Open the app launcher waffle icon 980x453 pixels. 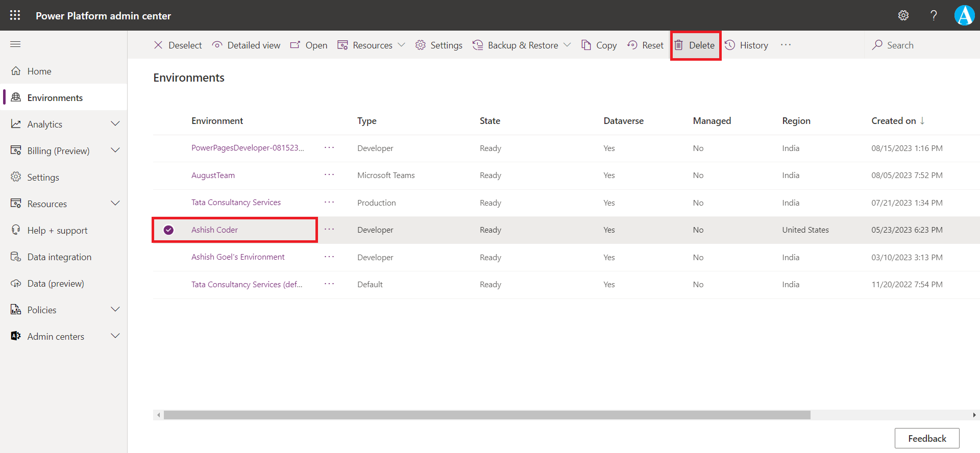15,15
